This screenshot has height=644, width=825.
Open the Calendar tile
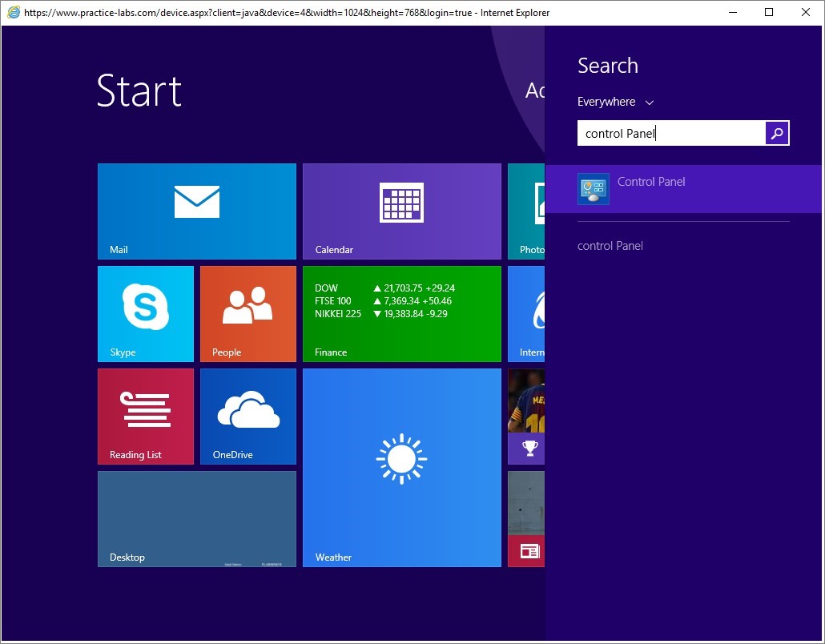click(401, 211)
